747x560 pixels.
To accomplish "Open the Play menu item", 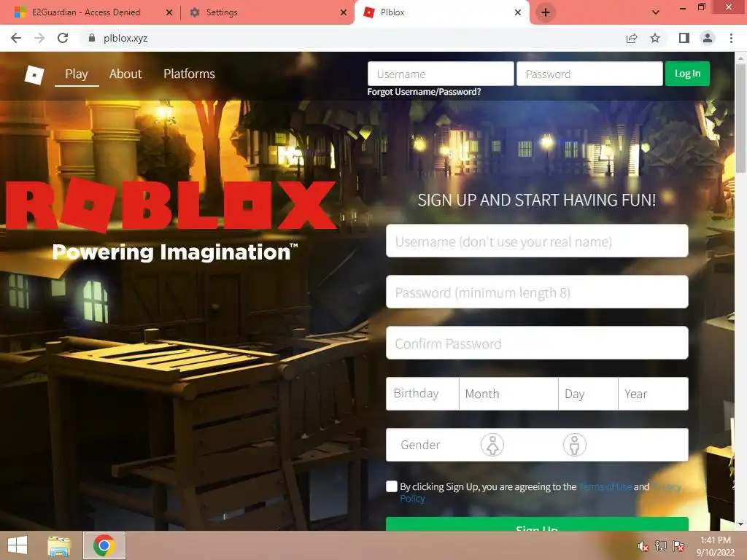I will tap(77, 74).
